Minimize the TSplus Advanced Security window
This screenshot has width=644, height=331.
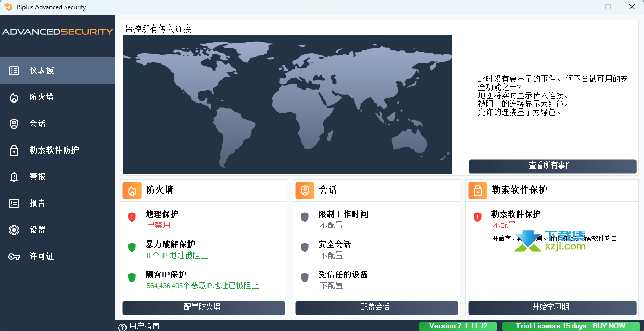584,7
